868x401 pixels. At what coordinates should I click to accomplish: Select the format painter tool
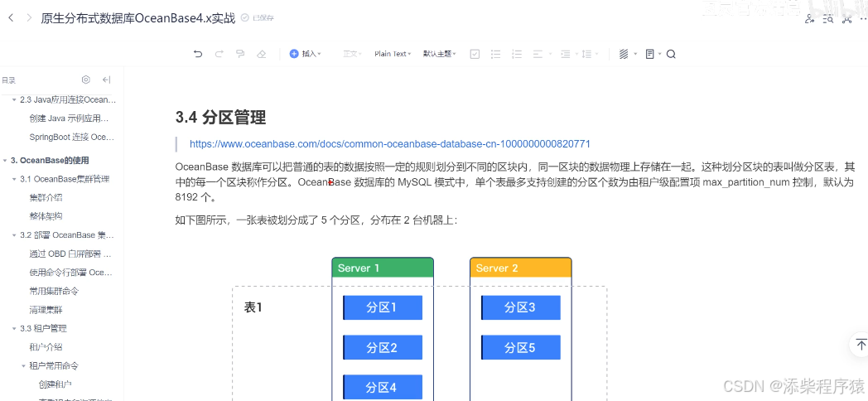[240, 54]
